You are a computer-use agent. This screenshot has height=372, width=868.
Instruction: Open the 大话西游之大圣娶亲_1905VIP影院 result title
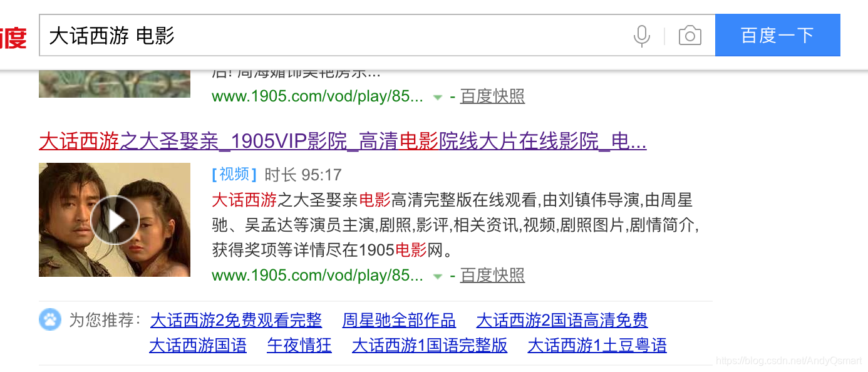click(x=343, y=142)
